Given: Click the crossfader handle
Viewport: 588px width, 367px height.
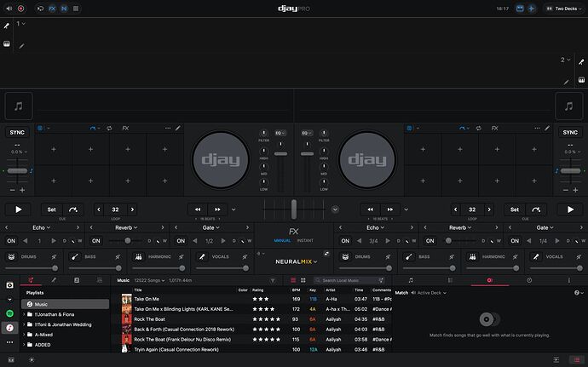Looking at the screenshot, I should [x=294, y=209].
